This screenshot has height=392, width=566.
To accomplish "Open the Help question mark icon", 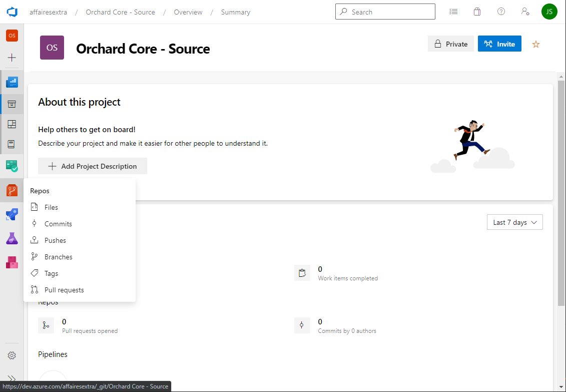I will tap(501, 12).
